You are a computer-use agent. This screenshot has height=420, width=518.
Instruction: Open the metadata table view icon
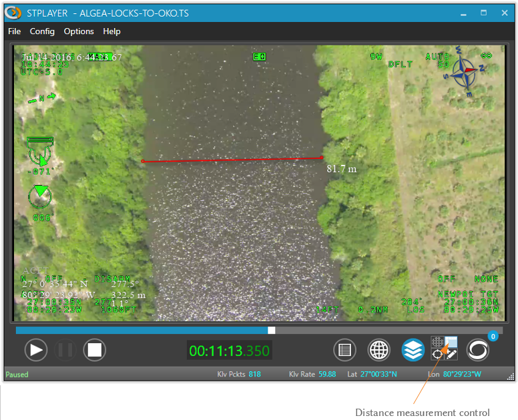click(x=344, y=350)
